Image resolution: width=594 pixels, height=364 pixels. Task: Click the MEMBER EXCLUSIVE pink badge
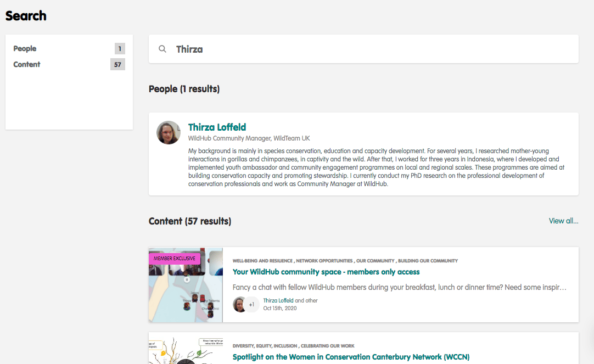(x=175, y=258)
